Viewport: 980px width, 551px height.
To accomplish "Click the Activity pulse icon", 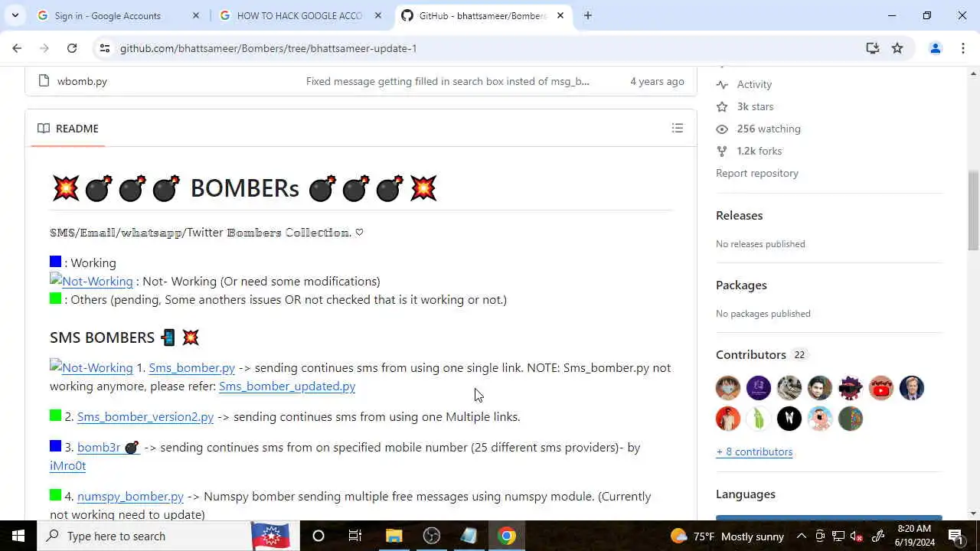I will 722,84.
